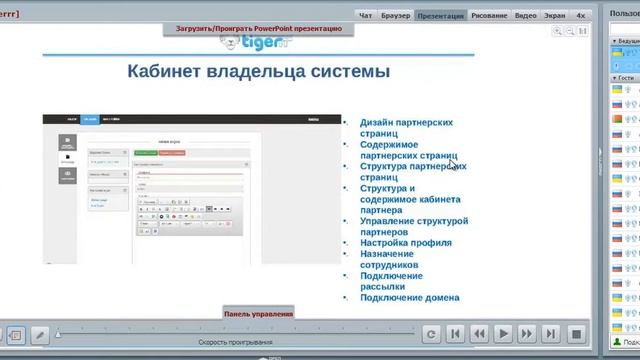Collapse the Гости group

point(615,78)
